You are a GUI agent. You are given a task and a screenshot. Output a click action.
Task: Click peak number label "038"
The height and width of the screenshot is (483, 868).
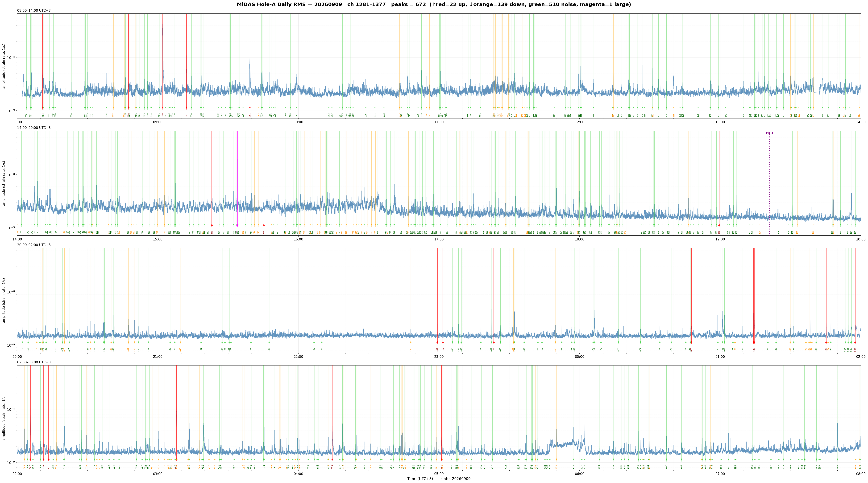(191, 115)
